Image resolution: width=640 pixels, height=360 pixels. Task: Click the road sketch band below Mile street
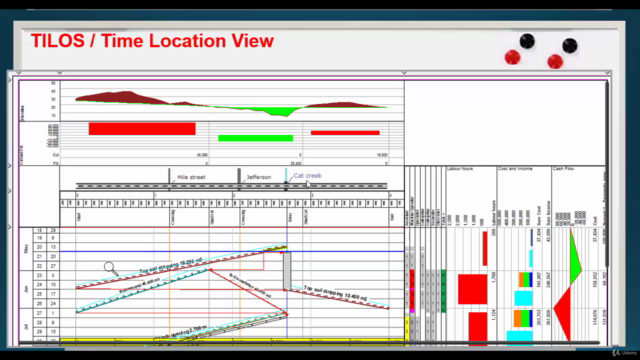coord(231,186)
